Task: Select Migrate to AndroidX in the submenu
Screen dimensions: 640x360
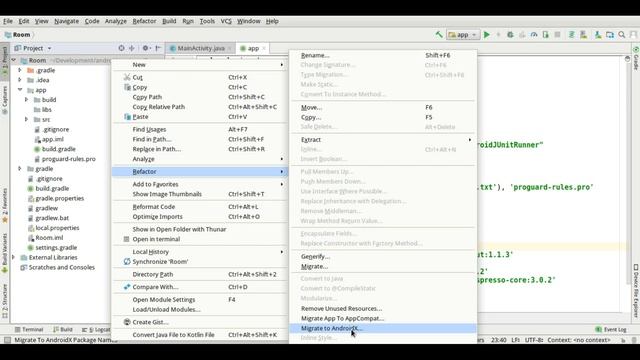Action: point(383,328)
